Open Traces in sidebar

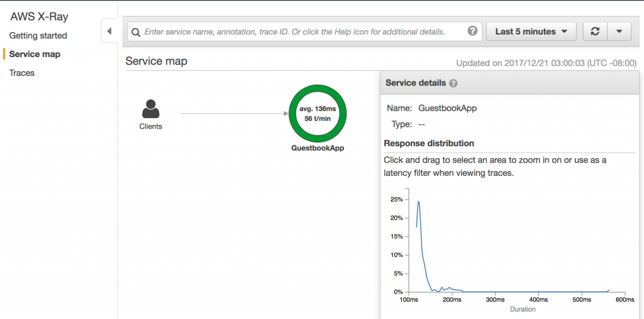click(x=22, y=73)
